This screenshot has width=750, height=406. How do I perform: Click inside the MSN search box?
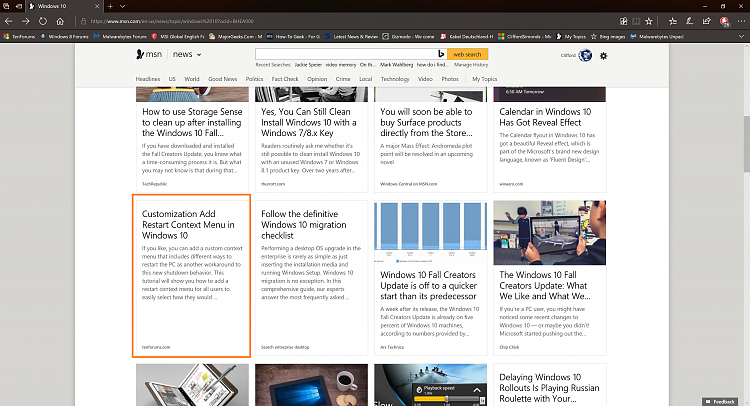click(x=346, y=54)
